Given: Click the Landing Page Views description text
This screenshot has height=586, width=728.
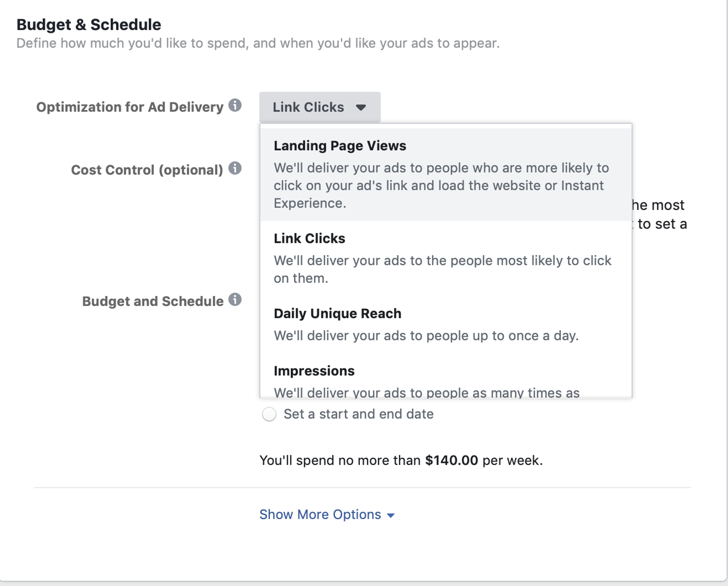Looking at the screenshot, I should (441, 185).
